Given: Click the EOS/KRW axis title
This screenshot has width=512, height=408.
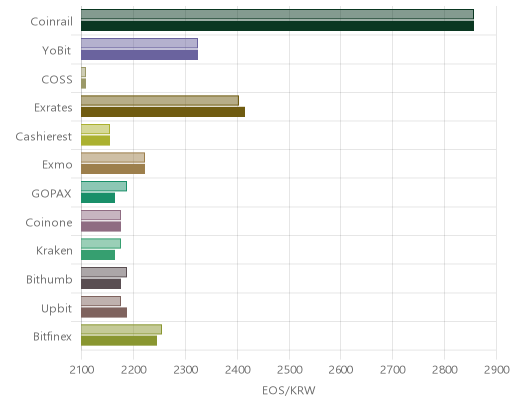Looking at the screenshot, I should click(x=289, y=390).
